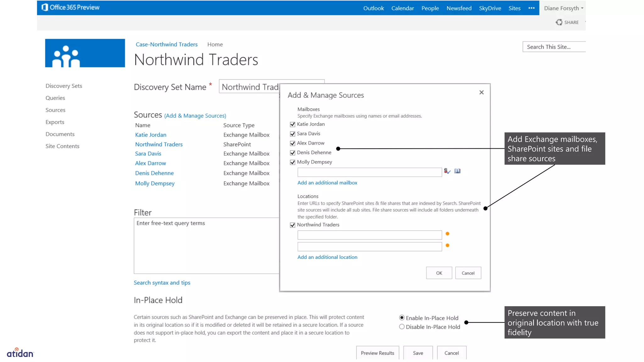The image size is (644, 362).
Task: Open Newsfeed from the top navigation
Action: [x=459, y=8]
